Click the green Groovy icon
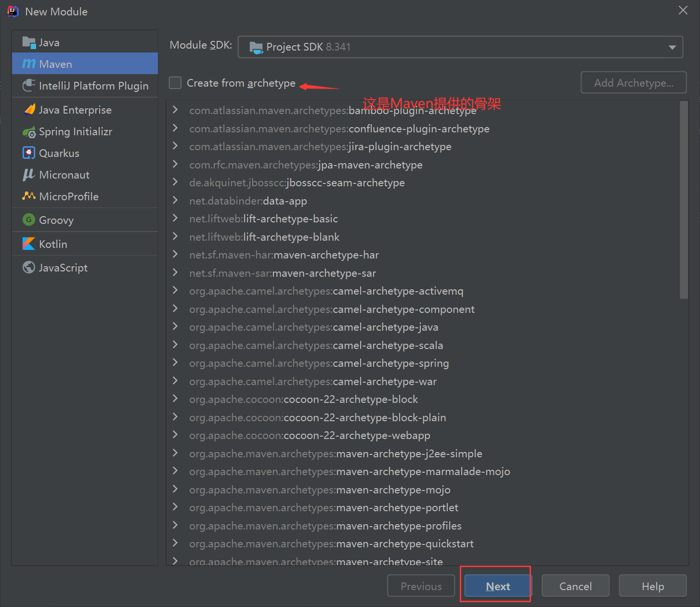Viewport: 700px width, 607px height. 29,220
